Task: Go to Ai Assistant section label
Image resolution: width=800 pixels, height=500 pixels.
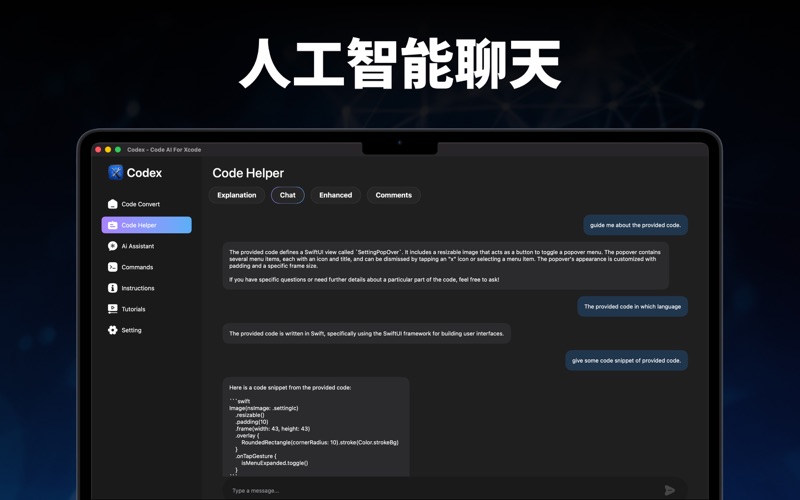Action: tap(138, 246)
